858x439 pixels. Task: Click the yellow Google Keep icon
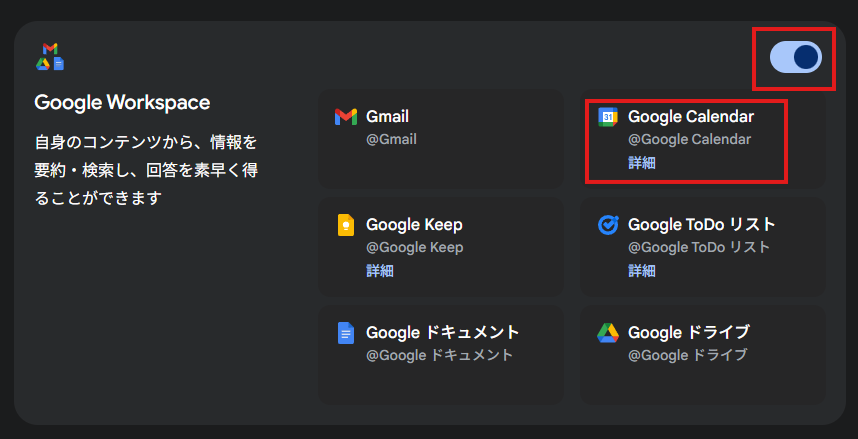click(346, 225)
